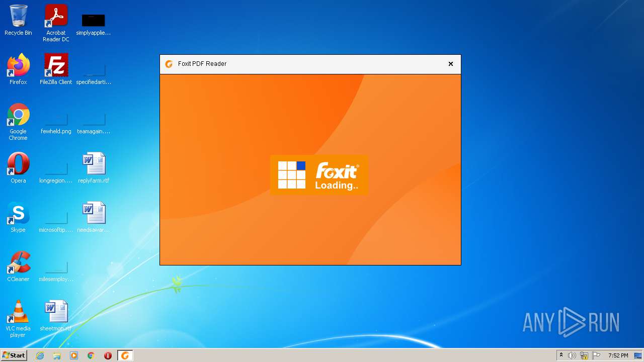
Task: Select sheetmon.rtf document
Action: coord(56,316)
